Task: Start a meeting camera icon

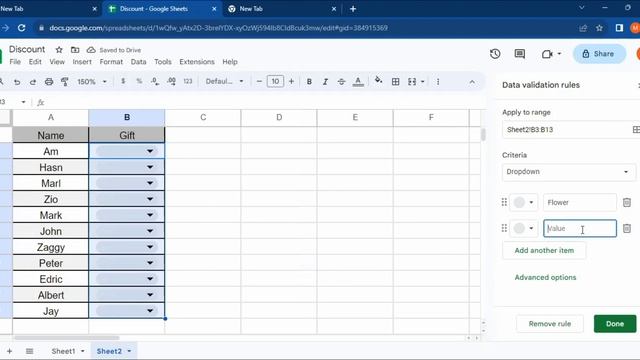Action: (547, 54)
